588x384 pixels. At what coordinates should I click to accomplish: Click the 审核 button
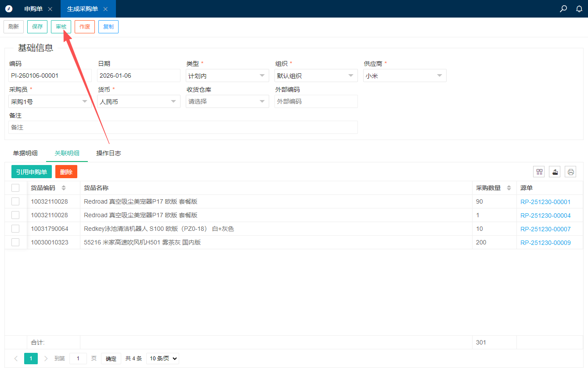pos(61,27)
